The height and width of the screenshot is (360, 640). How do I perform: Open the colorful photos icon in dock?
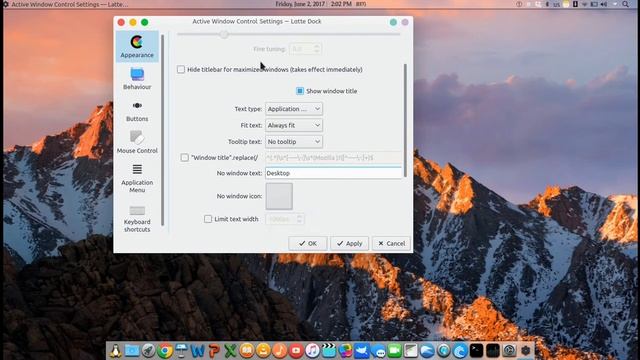[x=345, y=351]
